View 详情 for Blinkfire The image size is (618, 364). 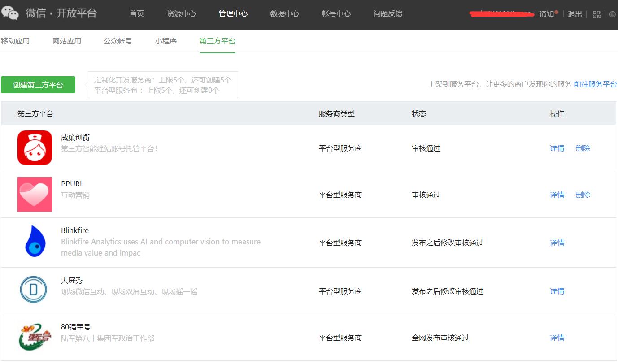tap(557, 243)
